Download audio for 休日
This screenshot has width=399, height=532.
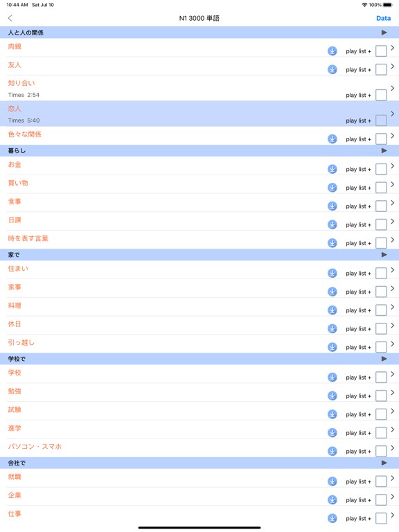(x=332, y=329)
